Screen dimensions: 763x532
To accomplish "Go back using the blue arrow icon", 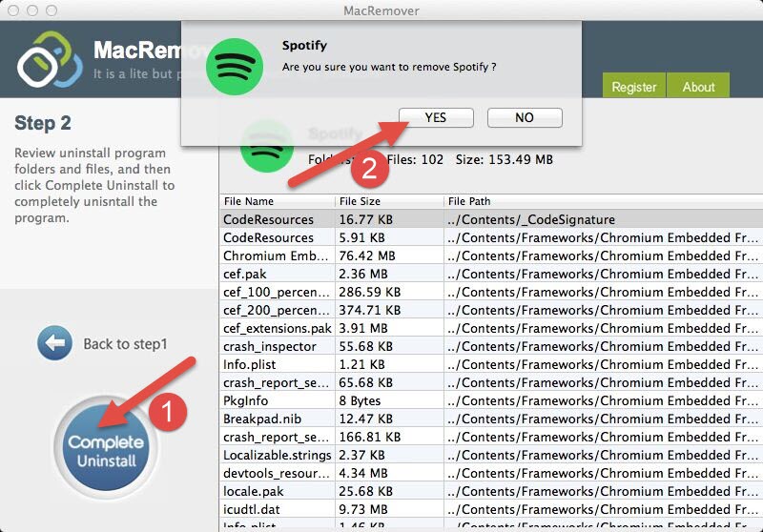I will pos(54,343).
